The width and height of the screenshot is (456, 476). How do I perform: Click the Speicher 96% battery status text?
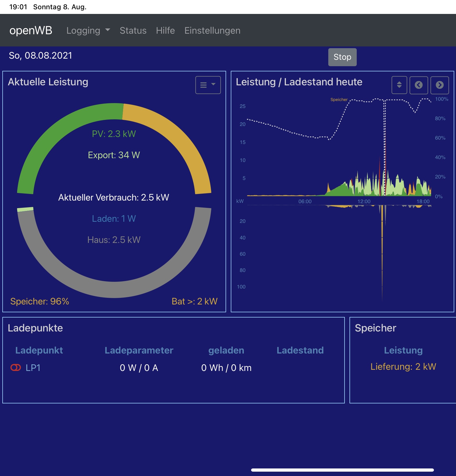pyautogui.click(x=40, y=301)
